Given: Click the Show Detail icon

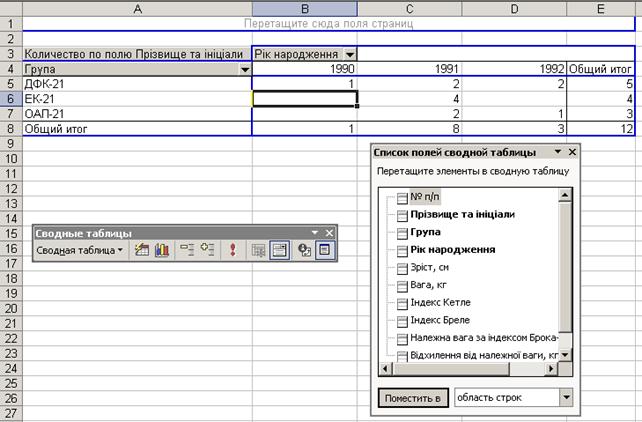Looking at the screenshot, I should [x=207, y=250].
